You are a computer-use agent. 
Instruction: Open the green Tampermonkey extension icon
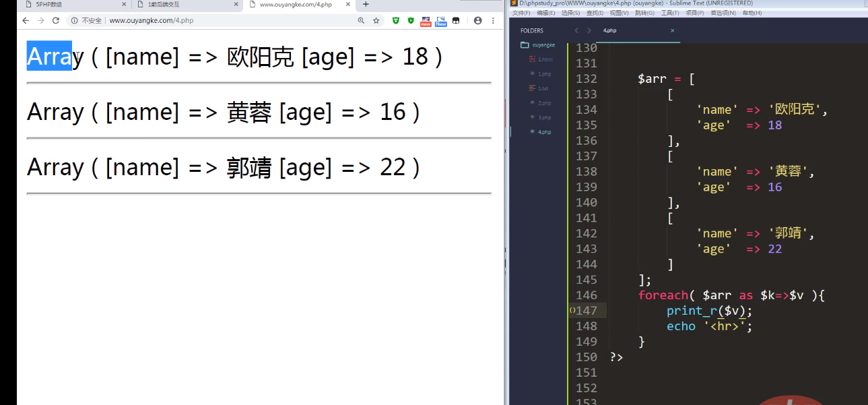[396, 20]
